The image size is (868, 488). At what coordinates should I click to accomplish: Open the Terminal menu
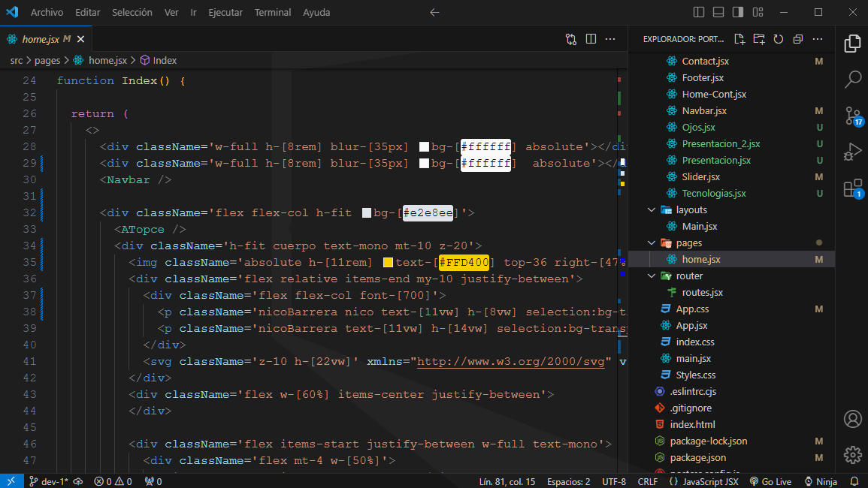click(x=272, y=12)
